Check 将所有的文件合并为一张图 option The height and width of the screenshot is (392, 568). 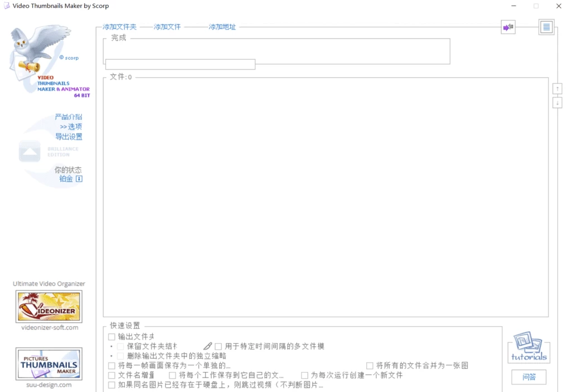(x=370, y=365)
